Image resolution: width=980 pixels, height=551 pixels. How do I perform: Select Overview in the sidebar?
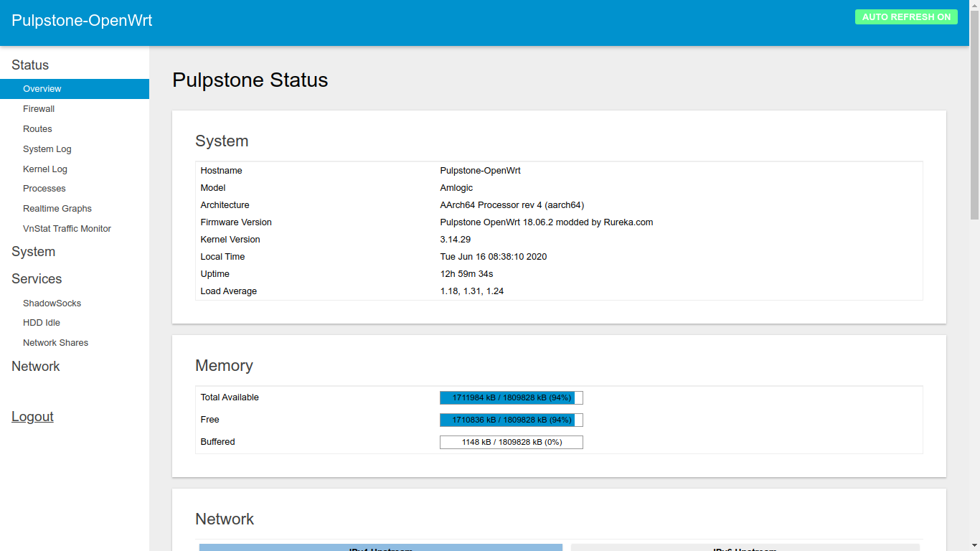42,89
